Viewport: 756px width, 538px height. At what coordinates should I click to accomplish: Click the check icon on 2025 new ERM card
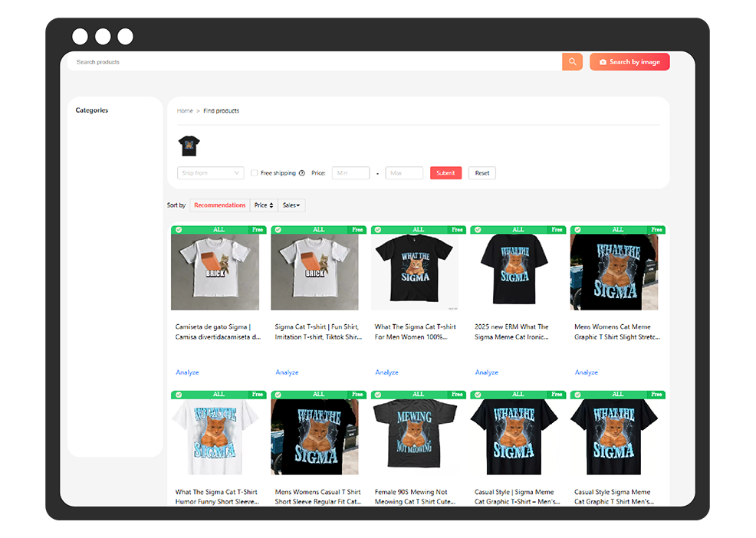tap(478, 229)
